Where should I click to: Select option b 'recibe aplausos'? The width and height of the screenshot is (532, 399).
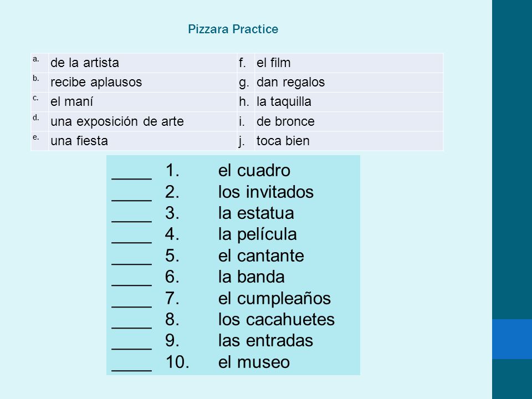point(142,83)
